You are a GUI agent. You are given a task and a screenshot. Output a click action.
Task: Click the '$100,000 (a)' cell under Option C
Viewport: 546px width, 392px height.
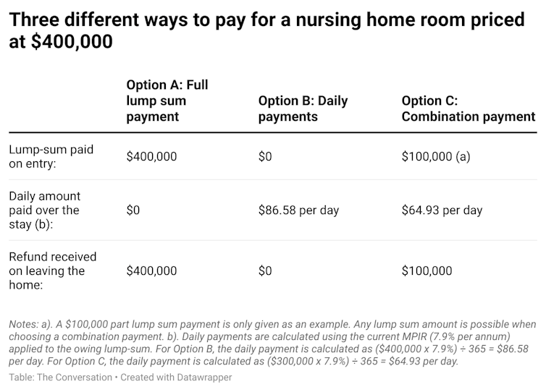436,156
